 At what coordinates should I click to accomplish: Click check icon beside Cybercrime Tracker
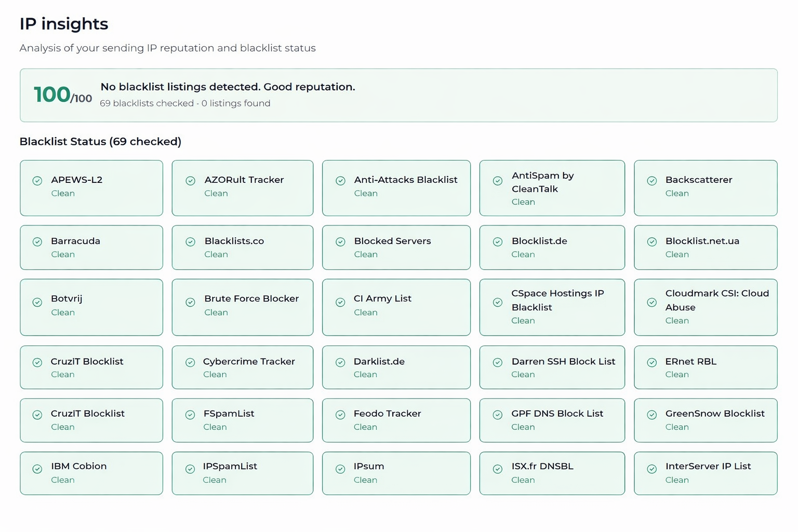click(x=191, y=363)
